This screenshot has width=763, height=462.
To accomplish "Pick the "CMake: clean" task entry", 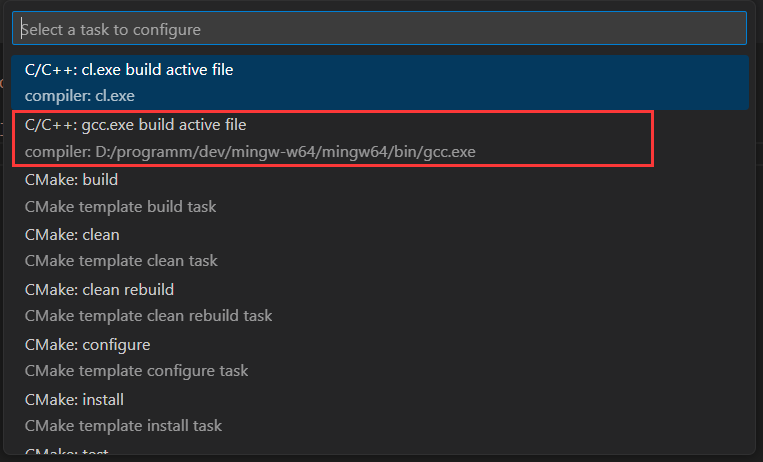I will (72, 235).
